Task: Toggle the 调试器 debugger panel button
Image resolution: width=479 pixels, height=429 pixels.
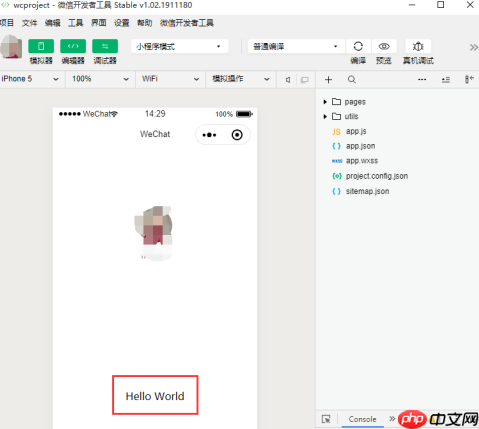Action: coord(105,46)
